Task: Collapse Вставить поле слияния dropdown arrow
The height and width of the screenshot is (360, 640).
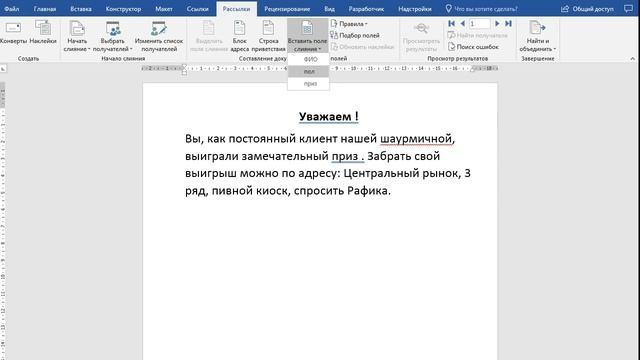Action: 320,49
